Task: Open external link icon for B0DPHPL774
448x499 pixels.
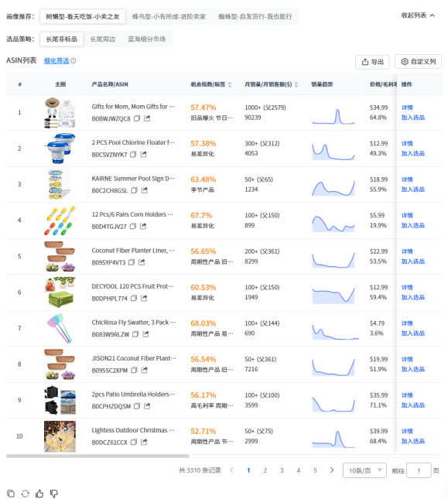Action: tap(144, 298)
